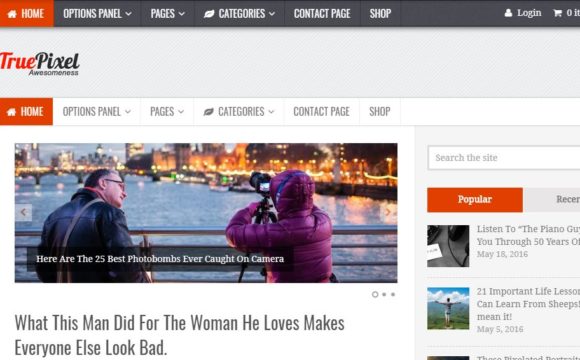
Task: Click the photographers slider image
Action: [206, 213]
